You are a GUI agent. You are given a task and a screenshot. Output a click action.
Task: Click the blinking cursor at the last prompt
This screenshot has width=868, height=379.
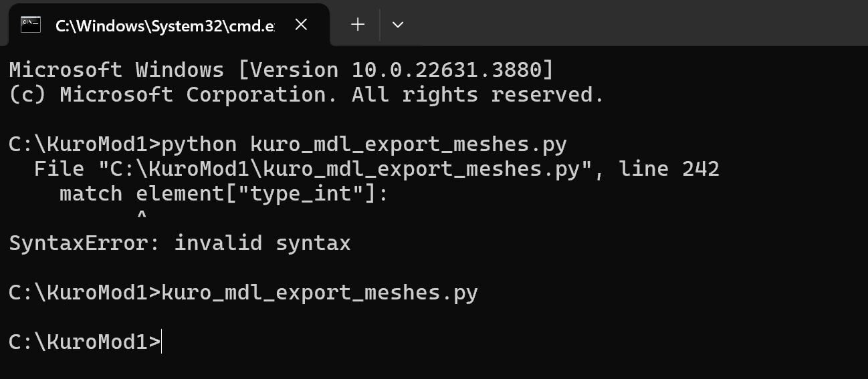[x=162, y=342]
